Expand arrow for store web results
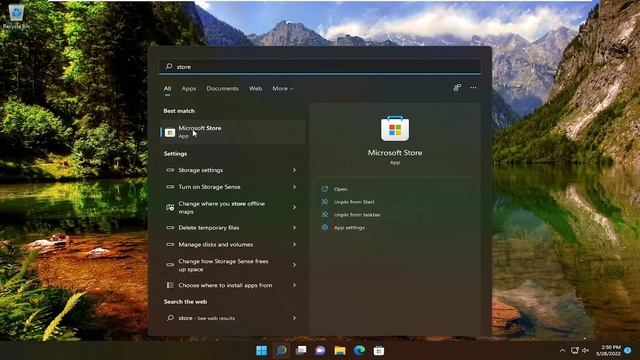The height and width of the screenshot is (360, 640). [x=294, y=318]
